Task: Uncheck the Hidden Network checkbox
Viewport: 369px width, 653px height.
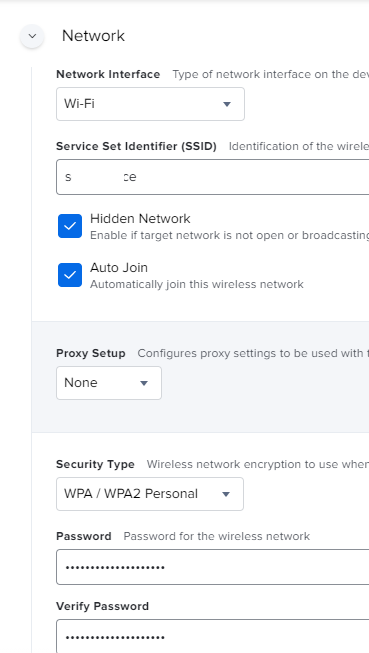Action: click(x=70, y=226)
